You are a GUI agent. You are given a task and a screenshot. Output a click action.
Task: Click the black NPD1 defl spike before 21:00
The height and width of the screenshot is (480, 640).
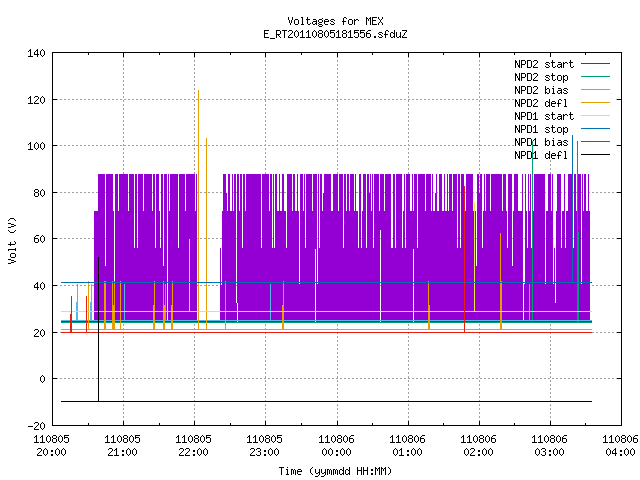[98, 329]
